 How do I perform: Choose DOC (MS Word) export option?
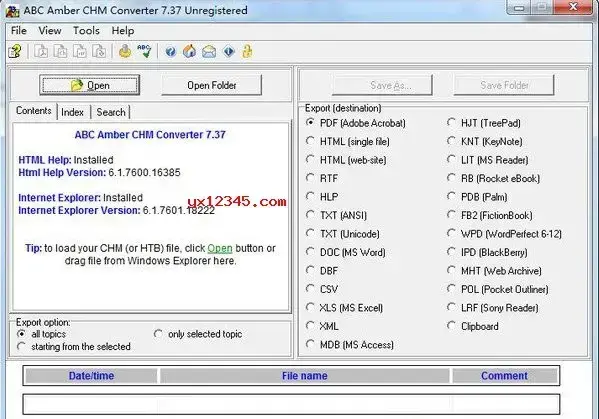click(x=346, y=252)
